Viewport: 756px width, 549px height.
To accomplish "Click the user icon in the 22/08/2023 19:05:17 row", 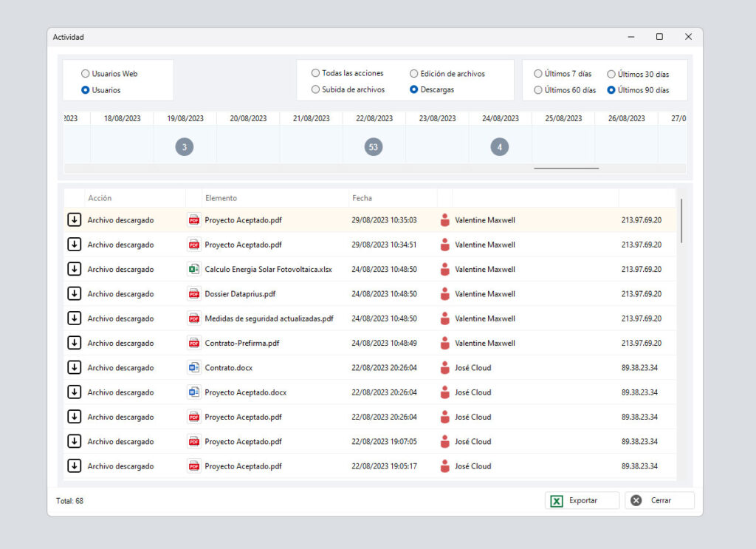I will point(445,466).
